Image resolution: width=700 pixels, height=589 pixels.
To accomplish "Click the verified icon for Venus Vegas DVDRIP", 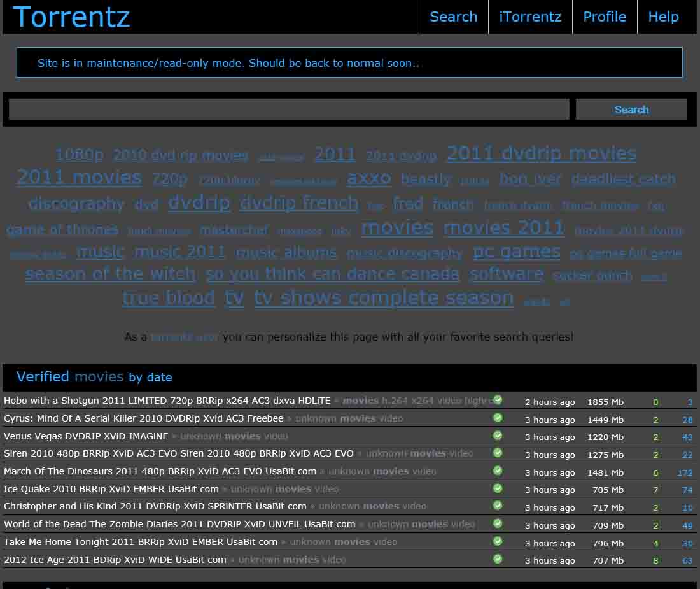I will point(498,436).
